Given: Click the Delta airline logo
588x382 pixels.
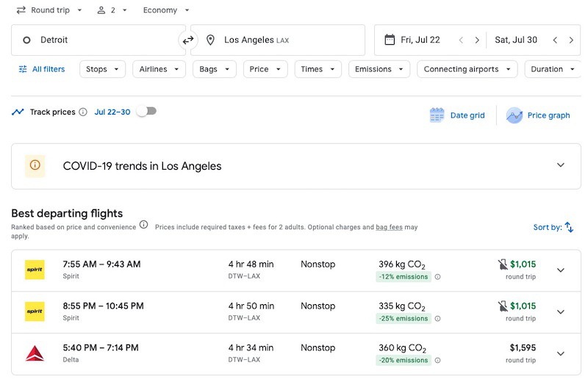Looking at the screenshot, I should tap(35, 354).
